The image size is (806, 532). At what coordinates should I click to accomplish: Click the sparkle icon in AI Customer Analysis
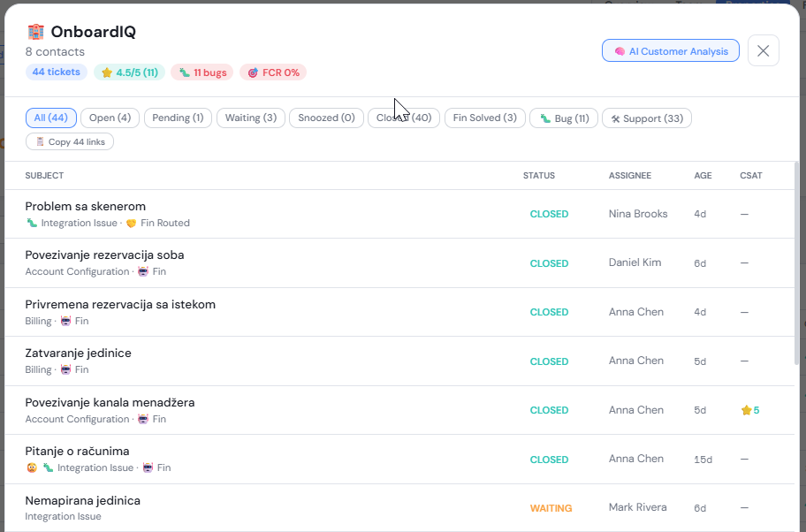pos(619,50)
